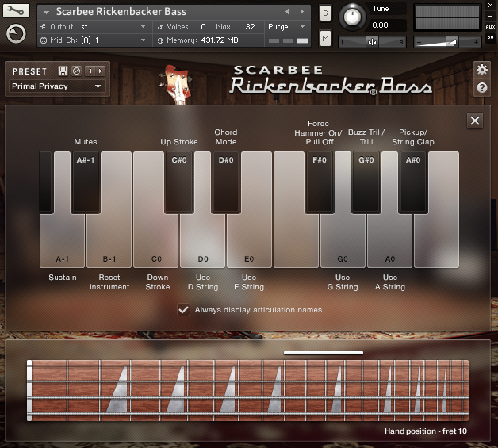Click the round clock-style icon below the wrench
The height and width of the screenshot is (448, 498).
click(x=16, y=33)
